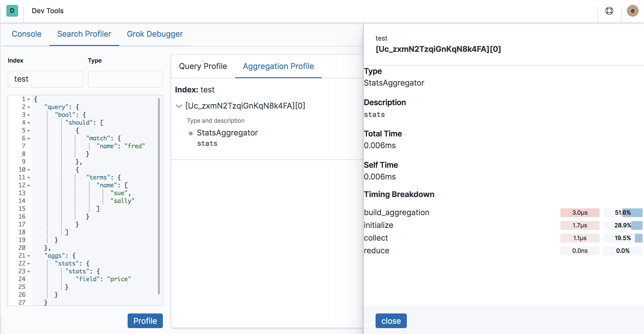This screenshot has height=334, width=644.
Task: Click the build_aggregation 51.6% percentage bar
Action: (x=622, y=212)
